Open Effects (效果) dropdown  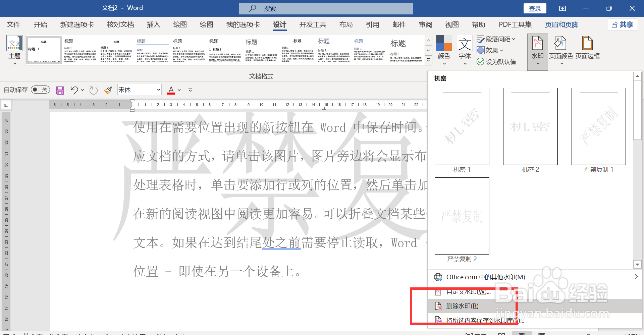(490, 50)
